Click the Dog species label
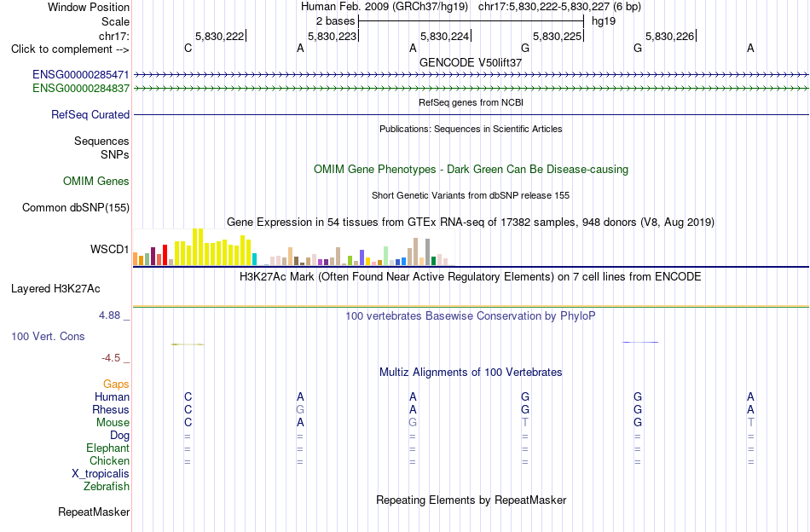Image resolution: width=810 pixels, height=532 pixels. 120,436
